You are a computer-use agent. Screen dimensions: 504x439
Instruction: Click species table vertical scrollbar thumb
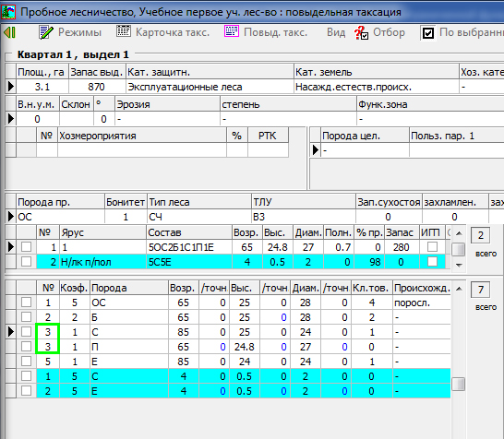459,384
